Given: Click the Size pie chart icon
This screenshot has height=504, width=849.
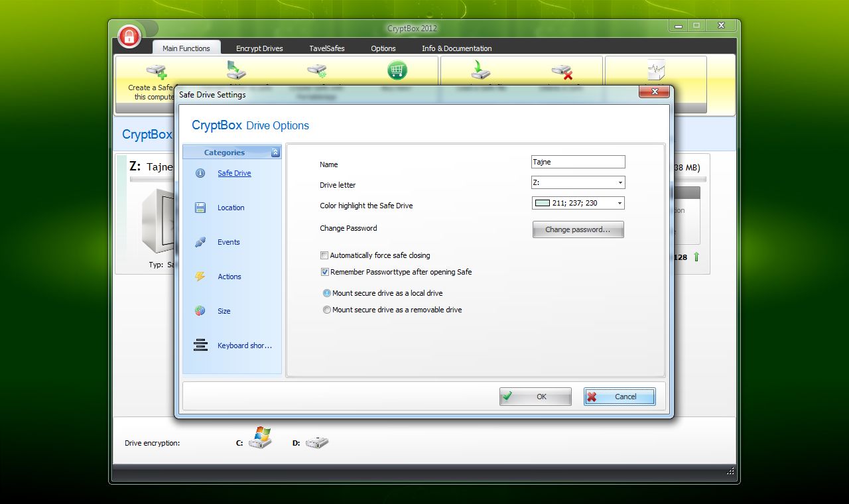Looking at the screenshot, I should 200,311.
